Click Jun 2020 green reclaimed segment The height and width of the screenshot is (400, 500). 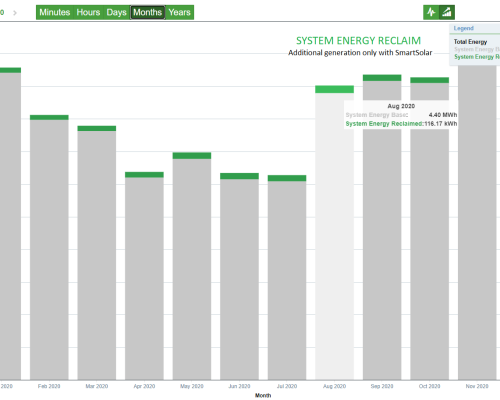(x=239, y=176)
